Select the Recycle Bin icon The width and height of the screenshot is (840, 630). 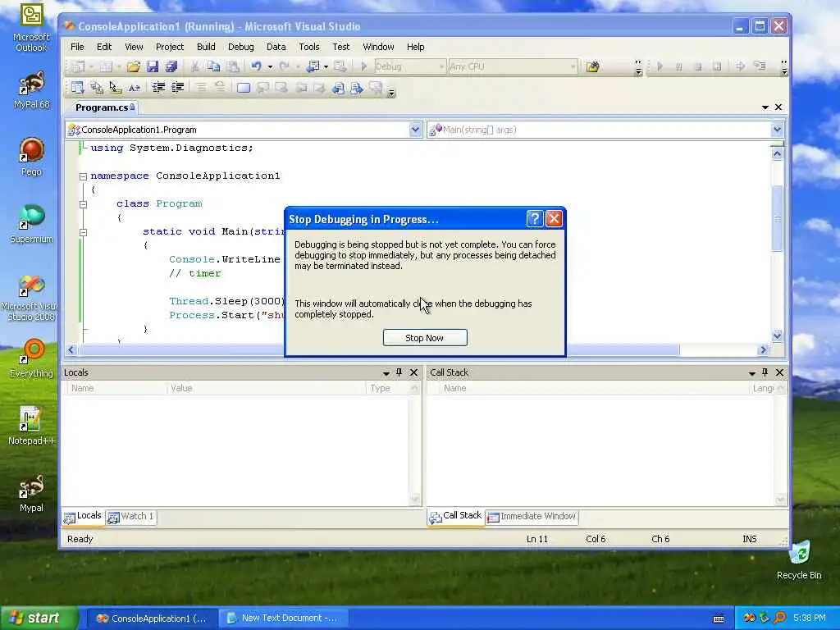tap(799, 559)
